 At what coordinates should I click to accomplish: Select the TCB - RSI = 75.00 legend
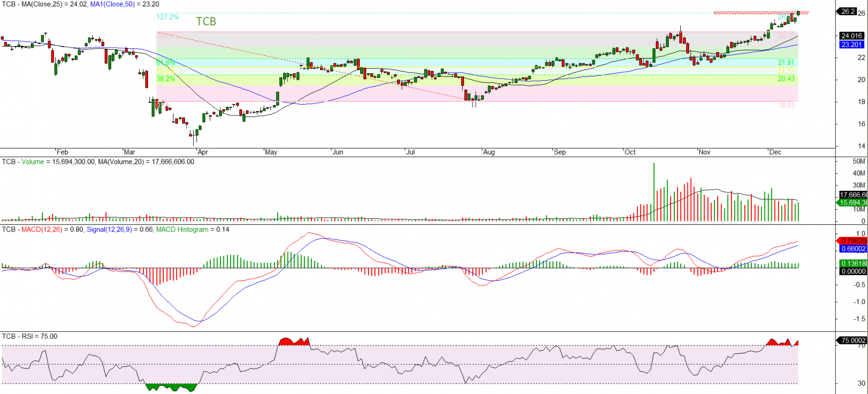[29, 337]
